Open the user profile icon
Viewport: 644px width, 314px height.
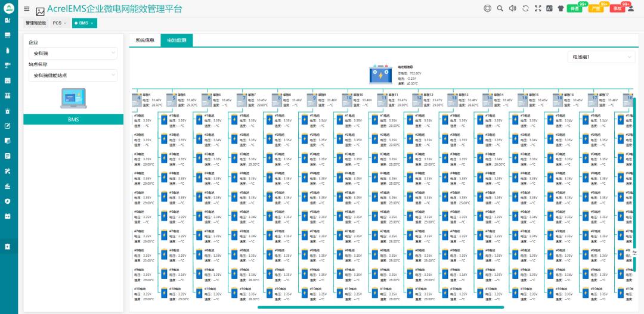click(630, 8)
